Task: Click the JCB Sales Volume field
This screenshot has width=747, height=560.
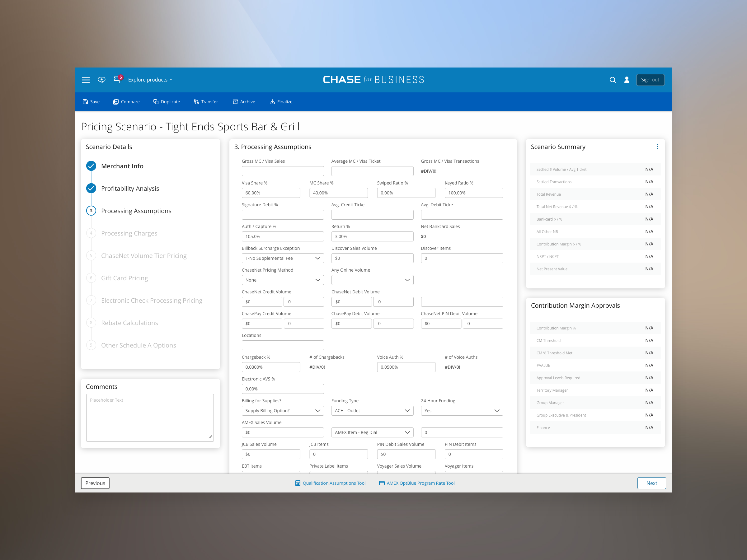Action: pos(271,454)
